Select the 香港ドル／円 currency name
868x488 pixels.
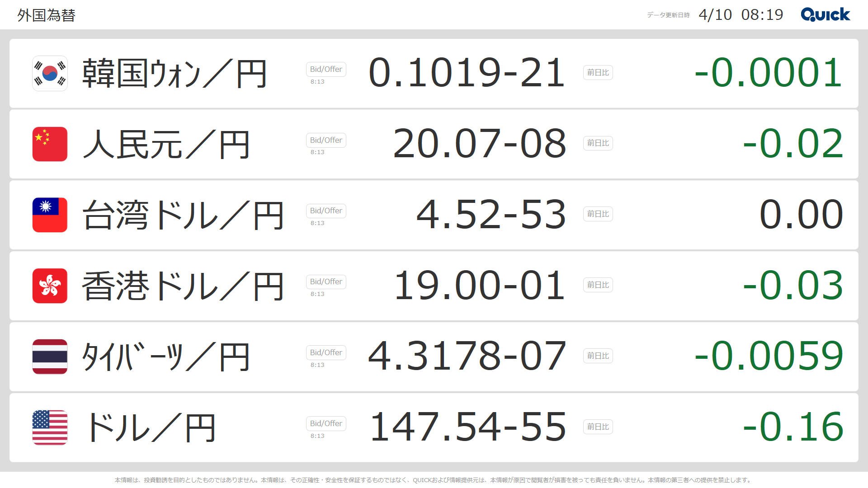(183, 286)
